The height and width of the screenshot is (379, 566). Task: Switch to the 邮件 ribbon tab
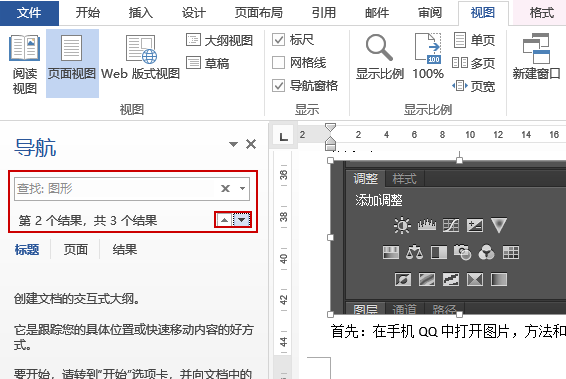[x=376, y=13]
